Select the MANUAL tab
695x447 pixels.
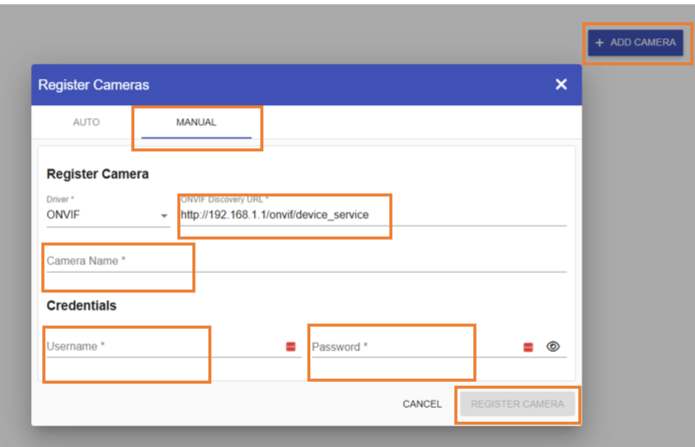pos(196,123)
